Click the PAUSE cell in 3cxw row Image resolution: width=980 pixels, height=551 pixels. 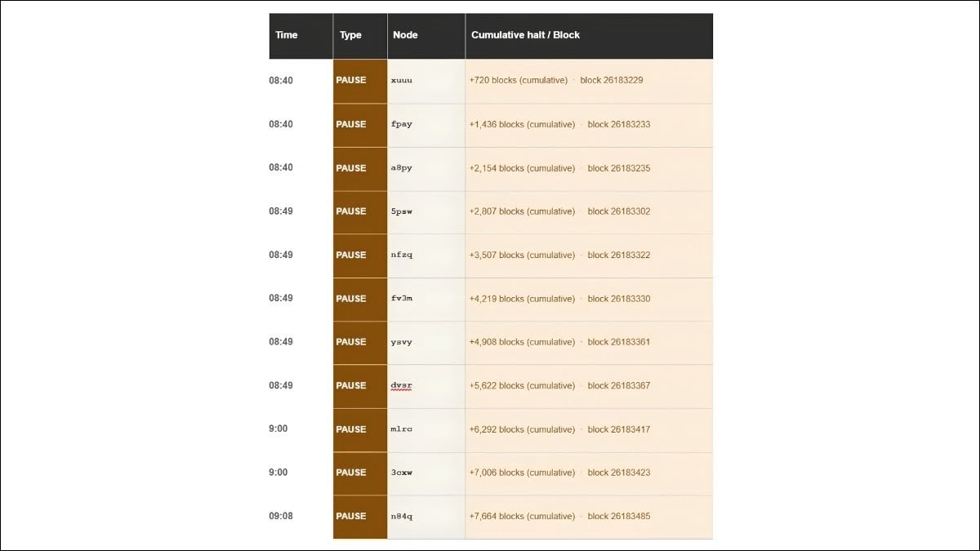[360, 473]
